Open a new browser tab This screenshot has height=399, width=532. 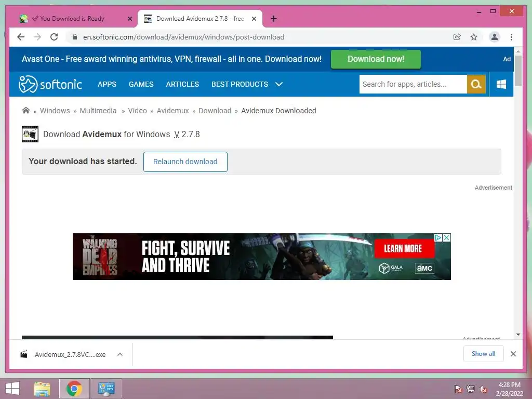[x=274, y=19]
